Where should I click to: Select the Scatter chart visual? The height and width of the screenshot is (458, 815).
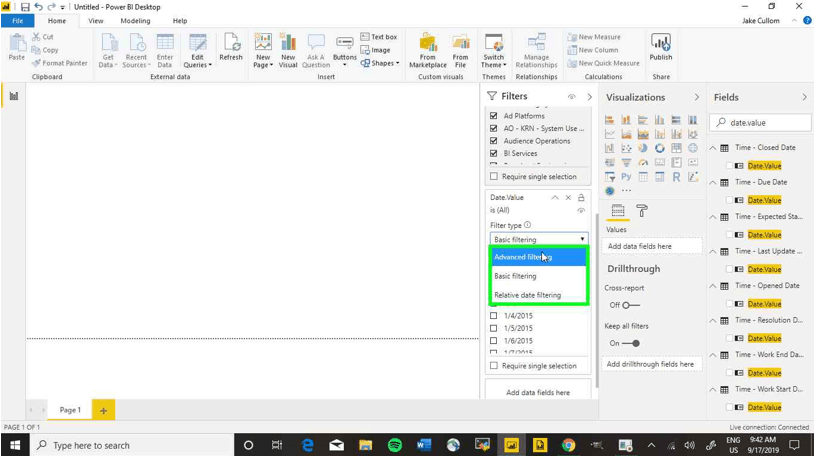[626, 148]
